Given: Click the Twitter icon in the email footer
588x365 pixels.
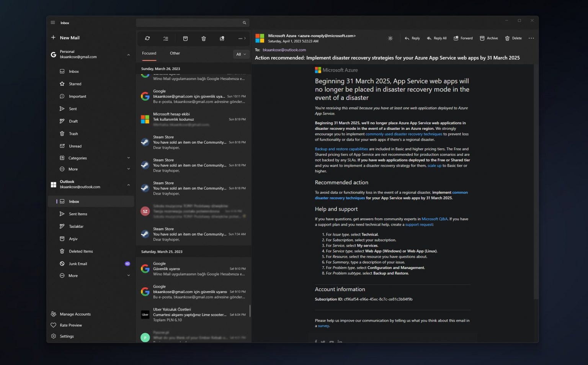Looking at the screenshot, I should click(323, 342).
